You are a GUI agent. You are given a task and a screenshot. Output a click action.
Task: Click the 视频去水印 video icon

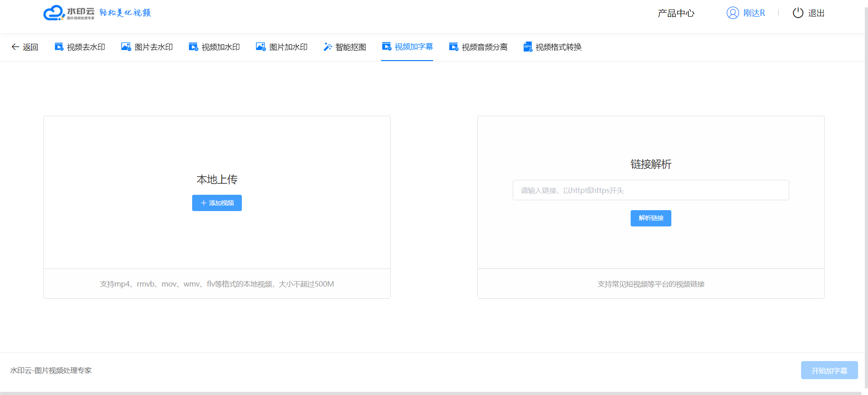pyautogui.click(x=59, y=47)
